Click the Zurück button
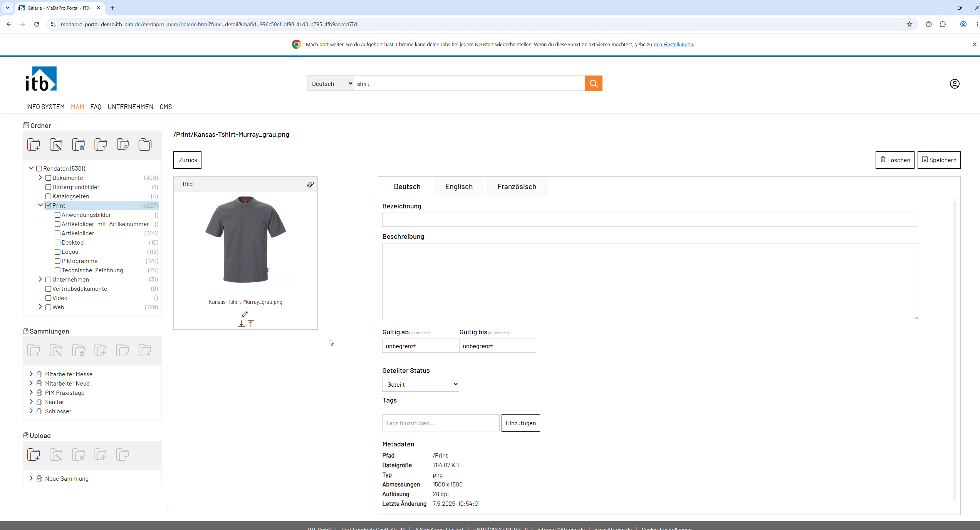Screen dimensions: 980x530 pyautogui.click(x=188, y=160)
